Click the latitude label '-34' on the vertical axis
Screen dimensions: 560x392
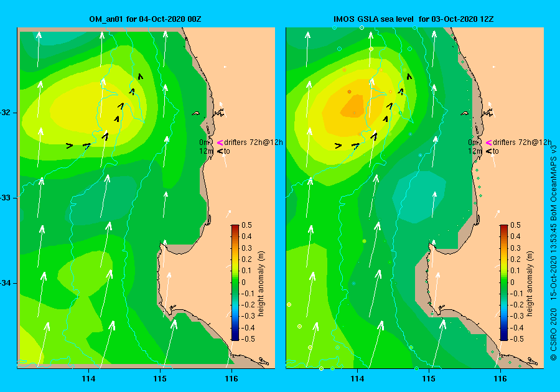pos(6,284)
